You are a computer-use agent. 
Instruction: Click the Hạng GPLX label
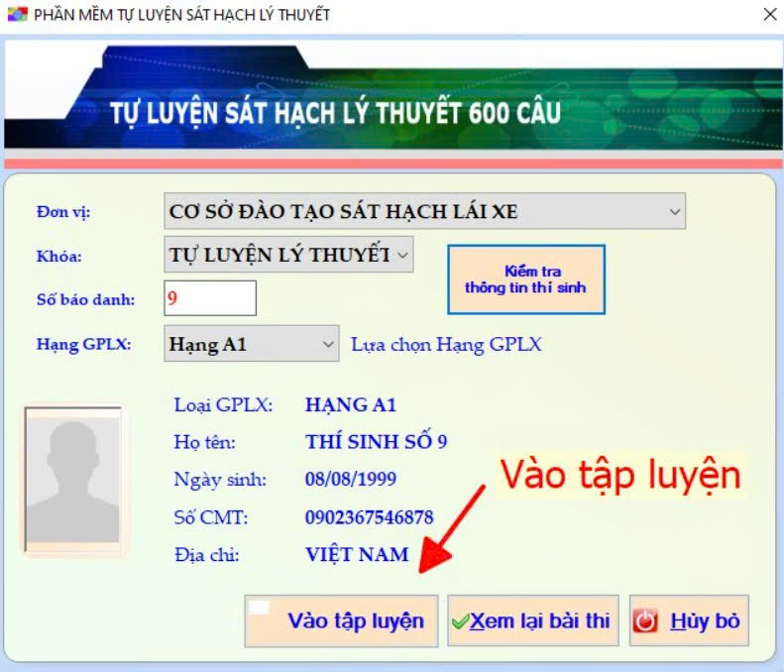point(84,344)
